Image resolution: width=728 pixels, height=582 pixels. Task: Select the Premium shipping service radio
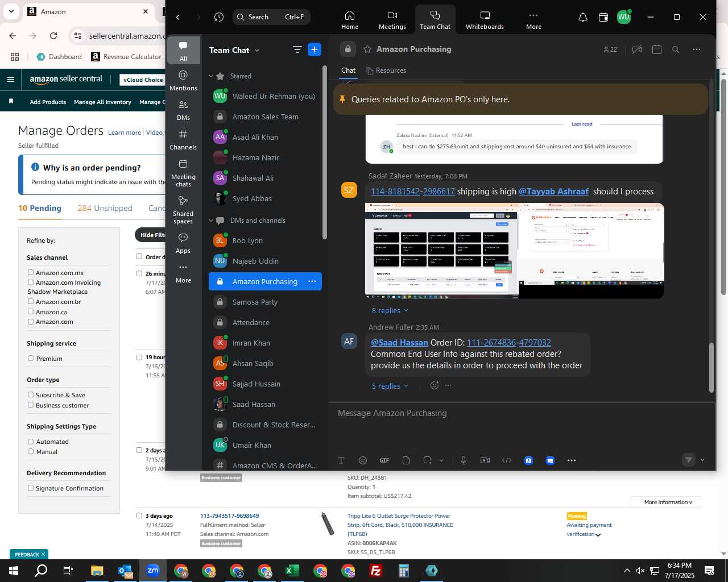(31, 359)
